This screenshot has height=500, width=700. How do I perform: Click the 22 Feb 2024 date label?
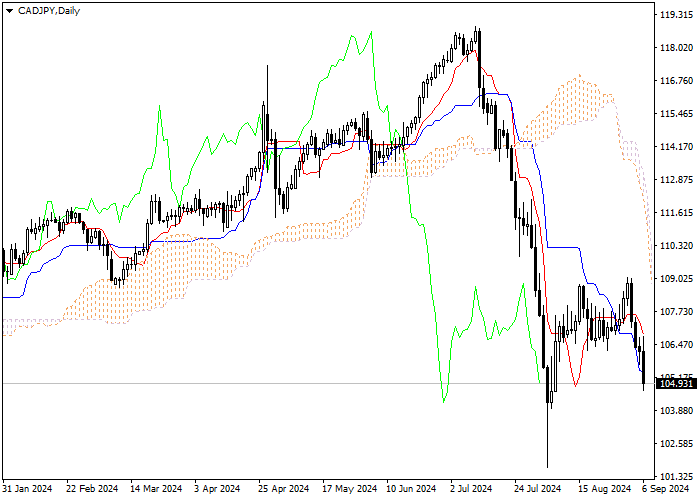point(92,489)
